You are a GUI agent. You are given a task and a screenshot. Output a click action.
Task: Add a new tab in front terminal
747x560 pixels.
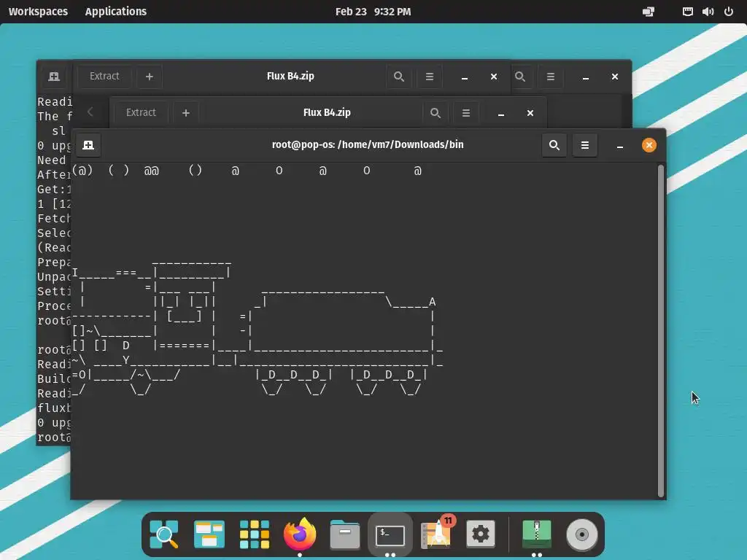(x=88, y=145)
